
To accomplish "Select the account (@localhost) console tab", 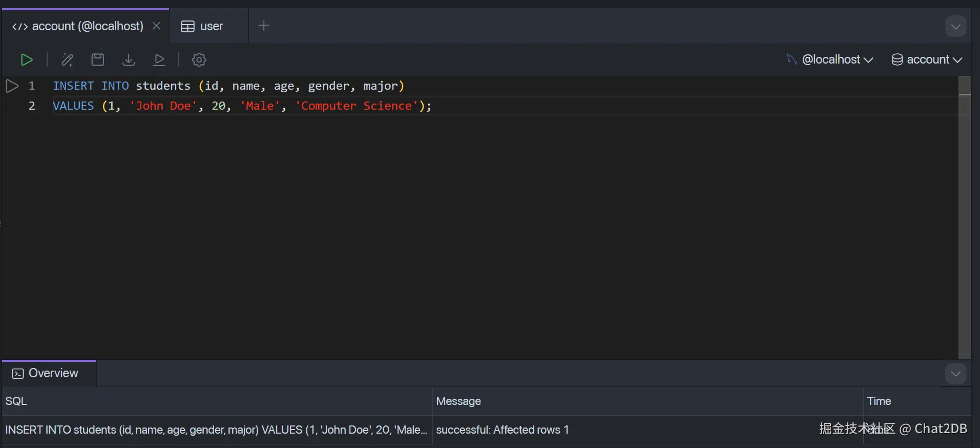I will point(77,26).
